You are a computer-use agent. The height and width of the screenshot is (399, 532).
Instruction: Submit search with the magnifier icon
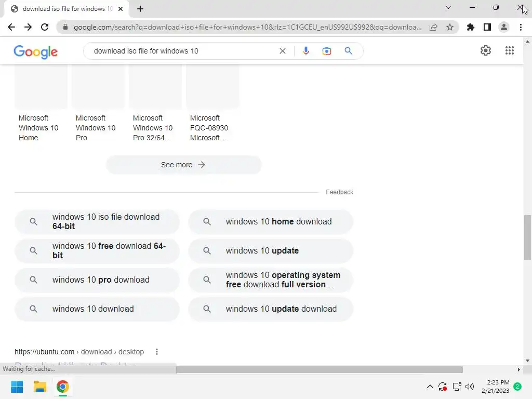pos(348,51)
